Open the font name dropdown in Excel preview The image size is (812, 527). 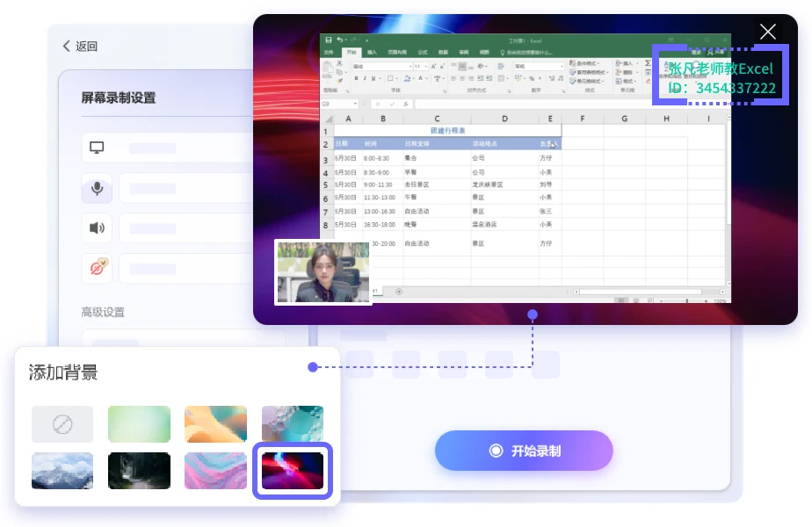click(x=382, y=66)
